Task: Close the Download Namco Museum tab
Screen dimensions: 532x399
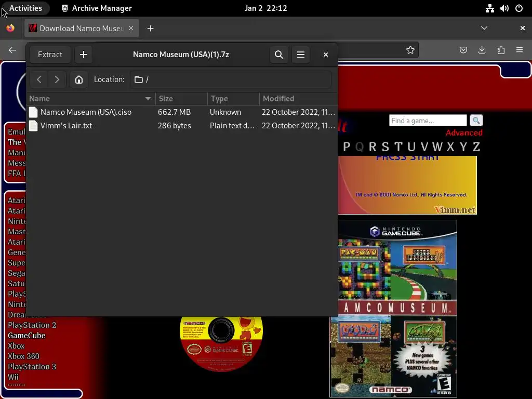Action: (x=131, y=28)
